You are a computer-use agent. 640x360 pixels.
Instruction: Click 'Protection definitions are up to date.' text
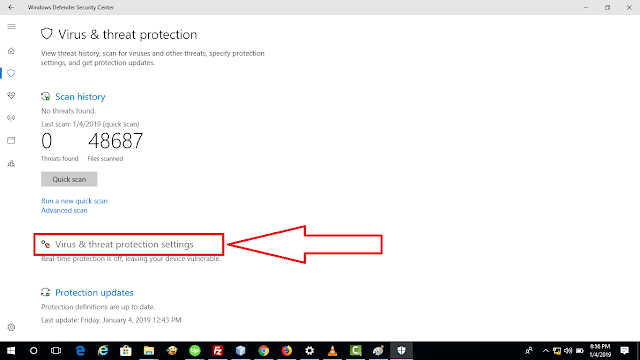coord(98,307)
